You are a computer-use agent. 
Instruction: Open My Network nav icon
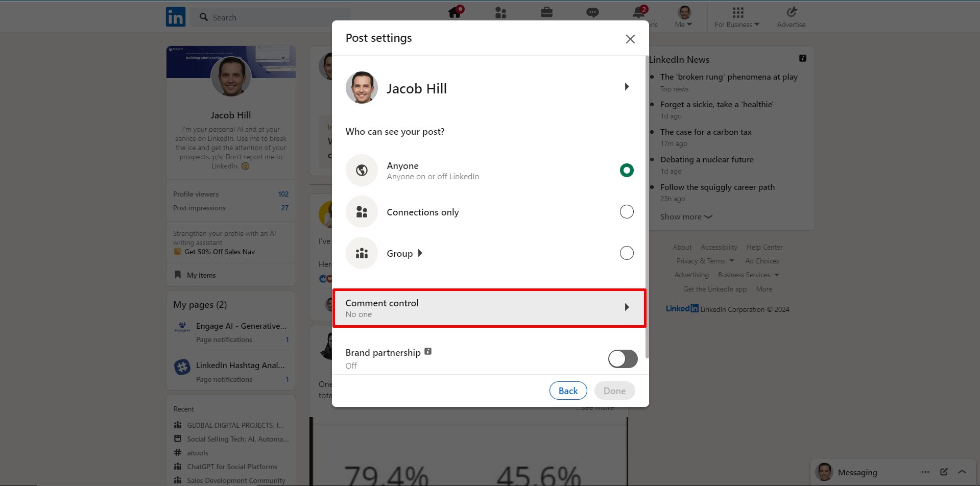click(x=500, y=13)
